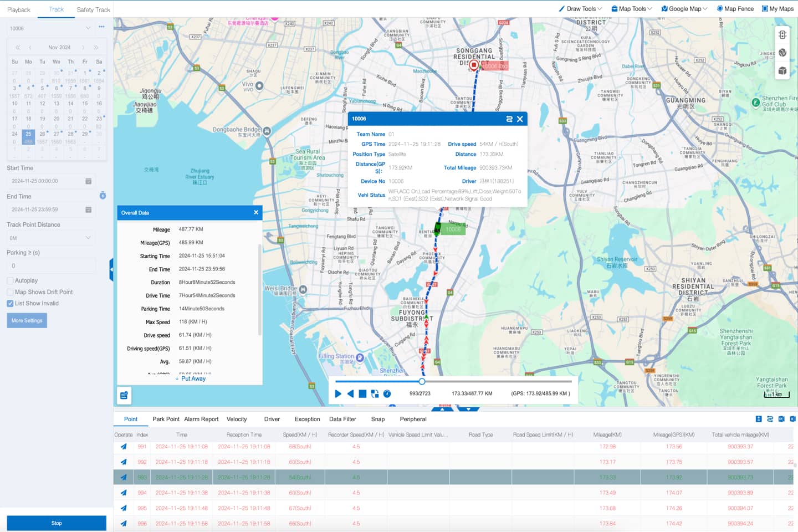
Task: Click the locate arrow icon for row 996
Action: click(x=124, y=524)
